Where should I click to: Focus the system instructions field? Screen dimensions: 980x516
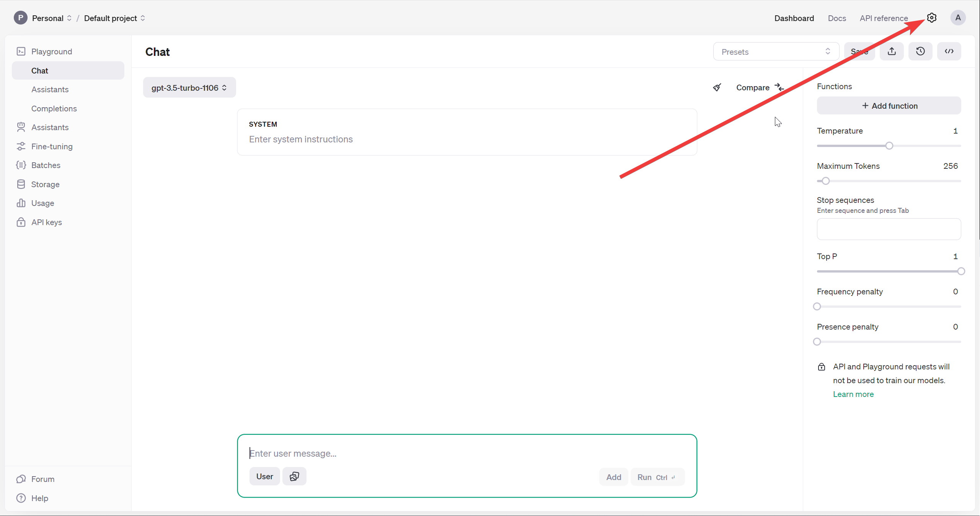pos(467,139)
